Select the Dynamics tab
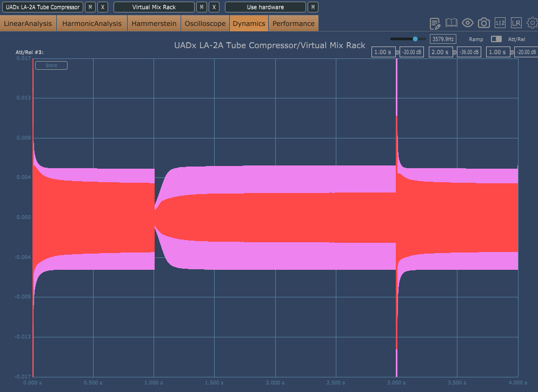The width and height of the screenshot is (538, 392). click(x=249, y=23)
